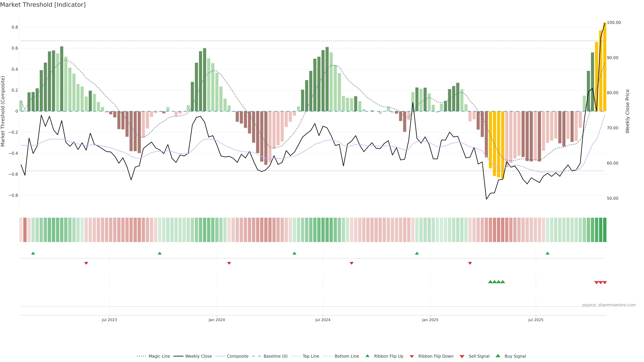Hide the Composite line via legend
Viewport: 644px width, 362px height.
click(237, 356)
